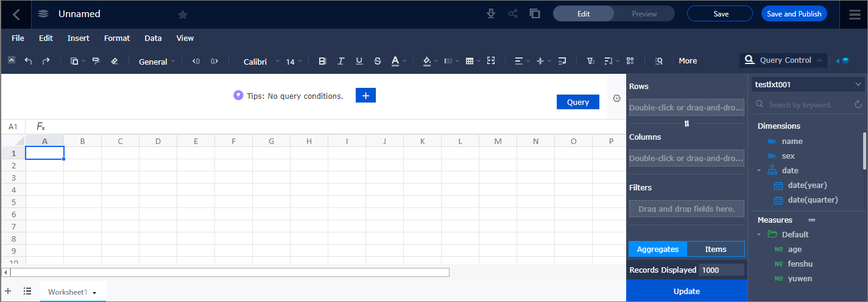Screen dimensions: 868x302
Task: Switch to Edit mode
Action: click(584, 13)
